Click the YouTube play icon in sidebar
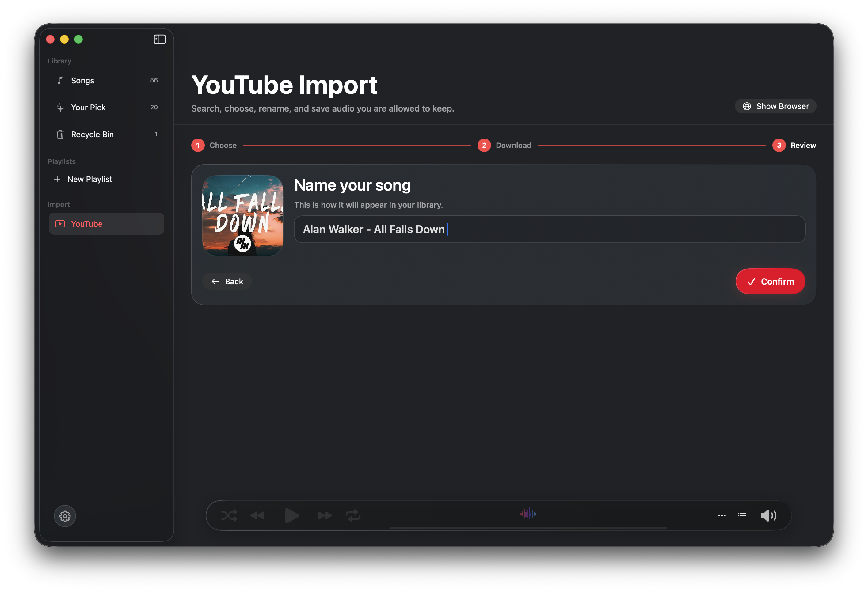Screen dimensions: 868x592 point(60,224)
